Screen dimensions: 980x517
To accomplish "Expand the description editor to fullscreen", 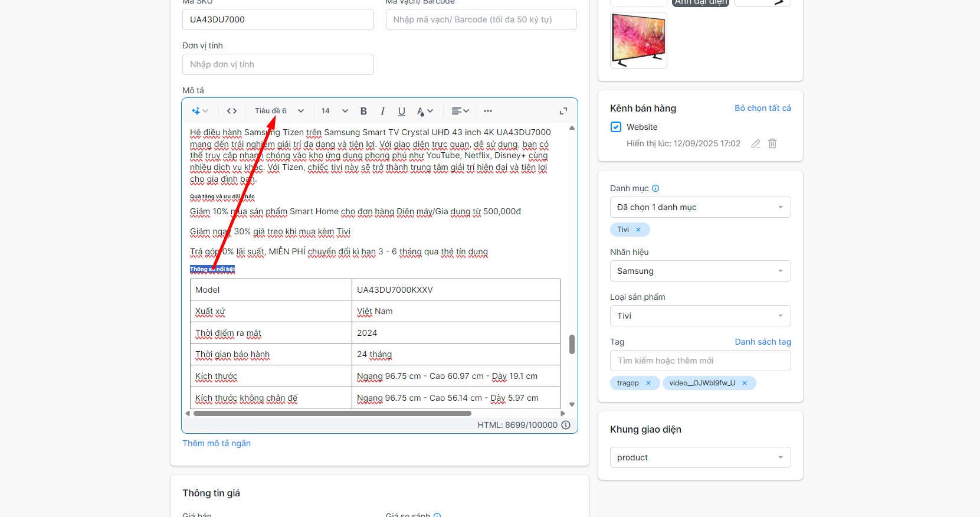I will tap(563, 111).
